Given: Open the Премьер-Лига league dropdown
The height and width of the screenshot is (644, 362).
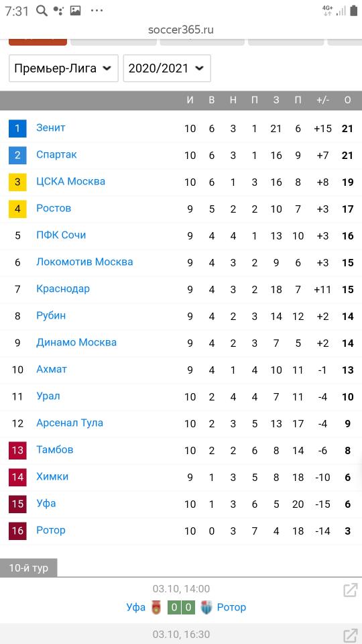Looking at the screenshot, I should pyautogui.click(x=64, y=68).
